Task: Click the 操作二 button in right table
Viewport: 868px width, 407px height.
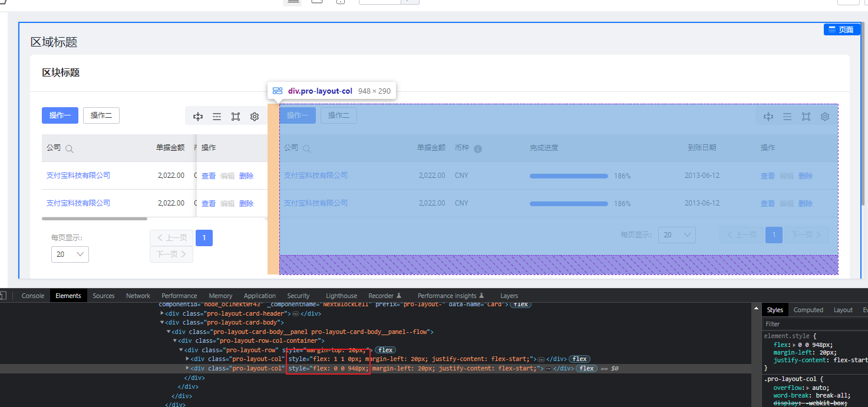Action: [x=339, y=115]
